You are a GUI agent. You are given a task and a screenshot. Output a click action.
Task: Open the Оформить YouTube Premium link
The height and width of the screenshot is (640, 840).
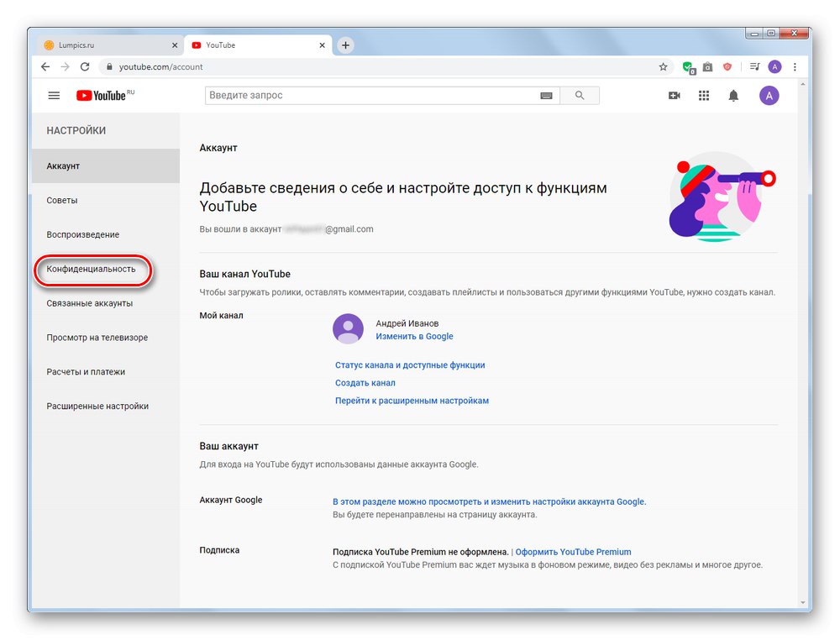[574, 552]
